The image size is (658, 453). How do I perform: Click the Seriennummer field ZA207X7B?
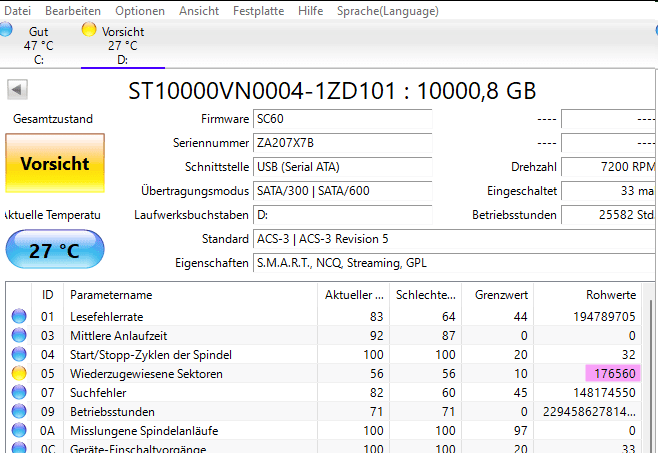click(342, 143)
